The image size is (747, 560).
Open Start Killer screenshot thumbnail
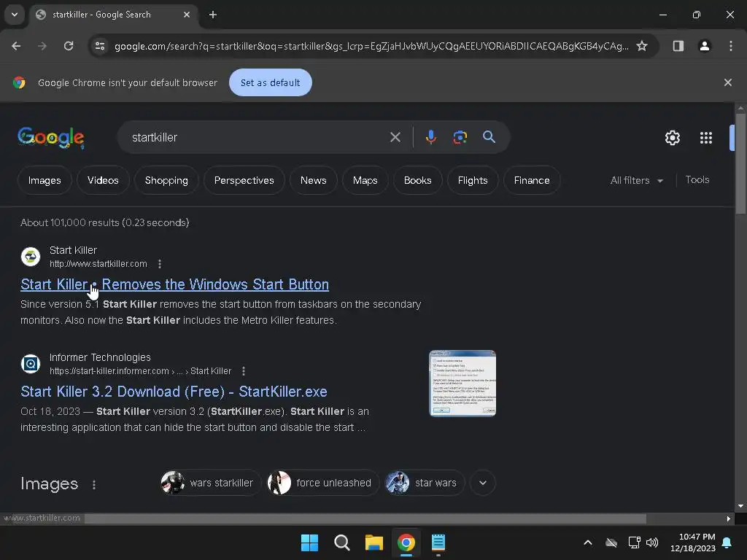pos(462,384)
